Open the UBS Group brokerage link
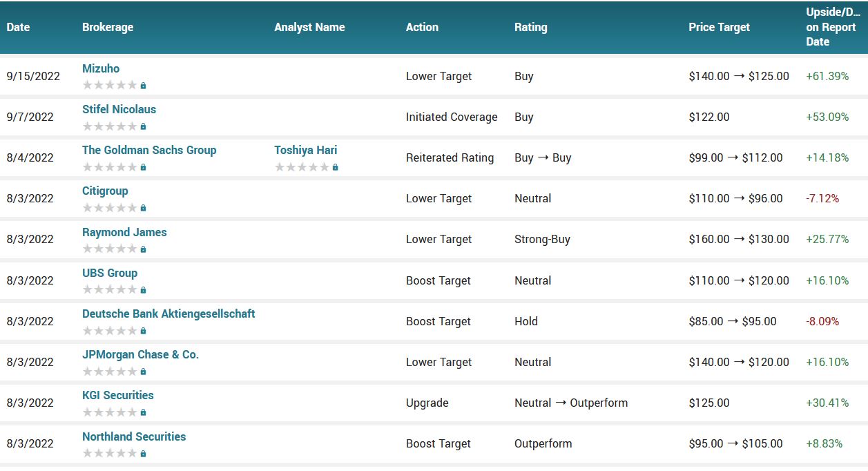This screenshot has width=868, height=471. 110,273
